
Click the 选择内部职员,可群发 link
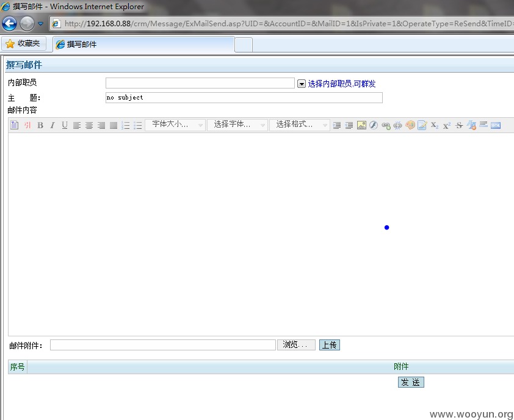[x=342, y=84]
